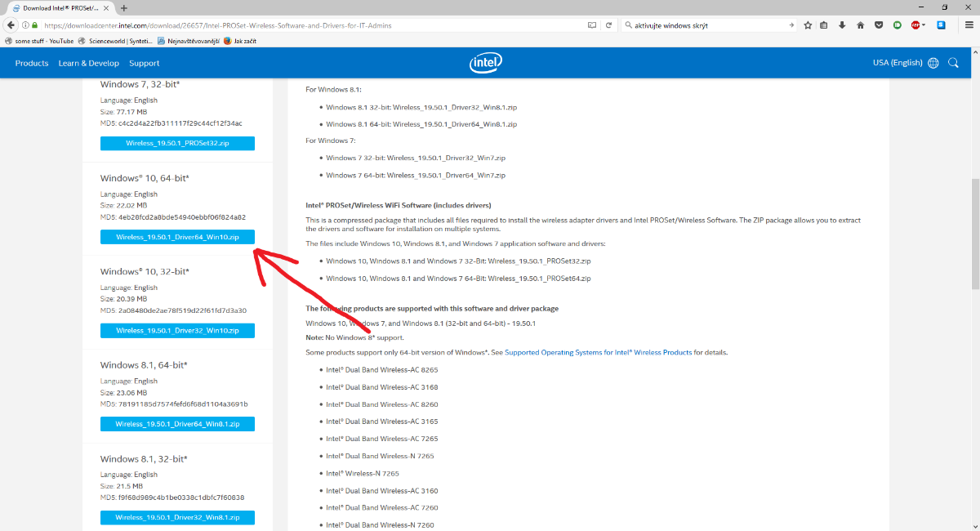Open the Learn & Develop menu
This screenshot has height=531, width=980.
(x=88, y=63)
